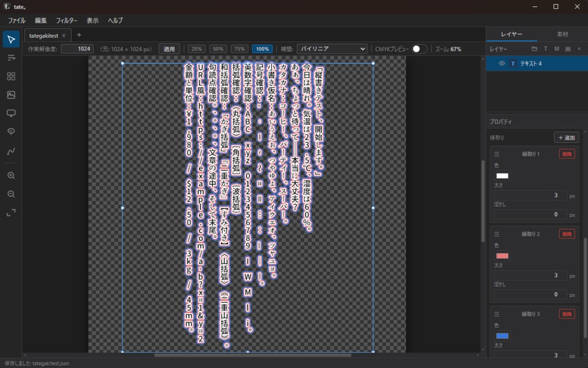
Task: Grab the 縁取り 3 reorder handle
Action: click(497, 314)
